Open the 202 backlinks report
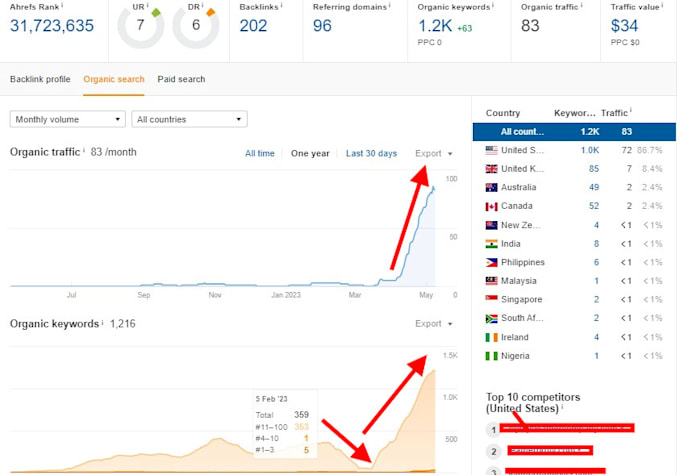This screenshot has width=680, height=475. pyautogui.click(x=253, y=26)
